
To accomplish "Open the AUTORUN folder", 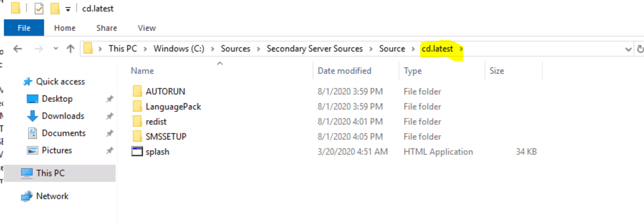I will (165, 91).
